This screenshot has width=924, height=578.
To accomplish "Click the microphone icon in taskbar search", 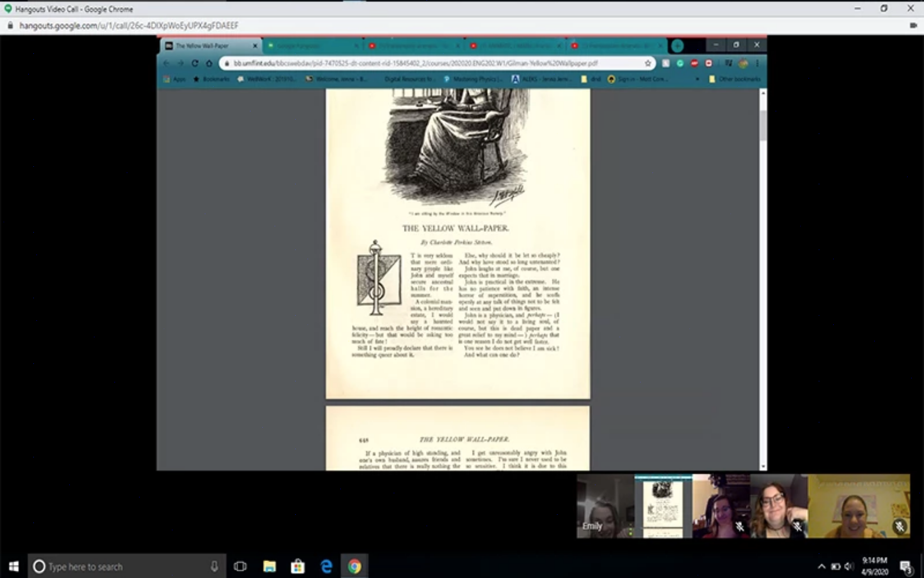I will pyautogui.click(x=214, y=566).
